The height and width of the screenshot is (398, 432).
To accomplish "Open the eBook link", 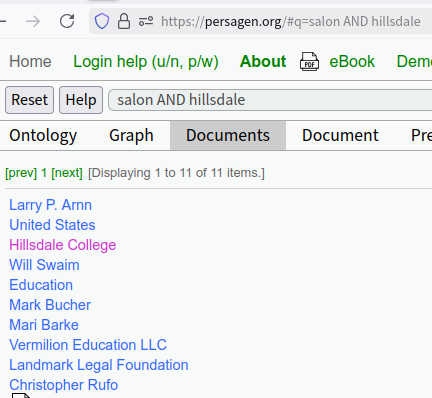I will tap(352, 61).
